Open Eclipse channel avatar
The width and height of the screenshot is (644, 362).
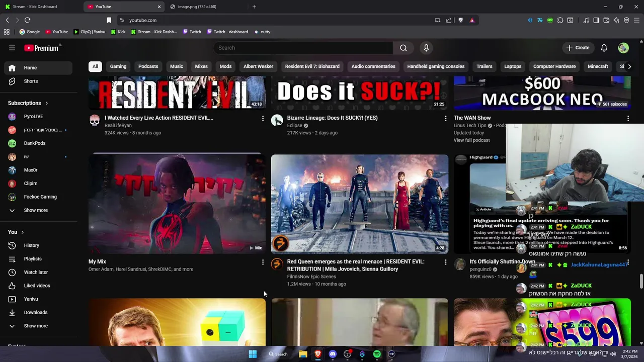point(277,120)
